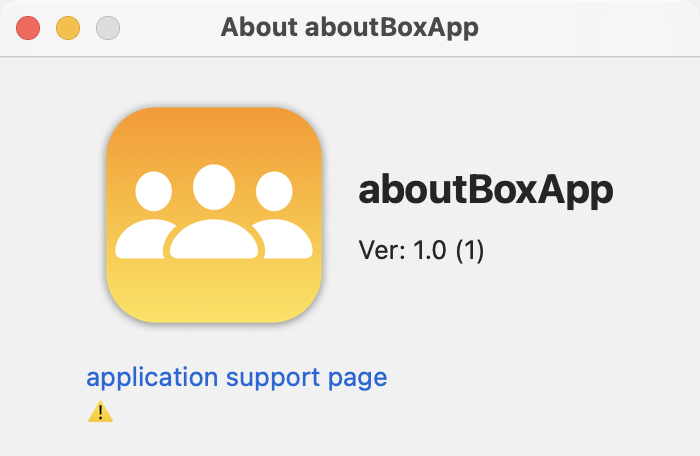Click the About aboutBoxApp window title
This screenshot has width=700, height=456.
click(x=350, y=27)
